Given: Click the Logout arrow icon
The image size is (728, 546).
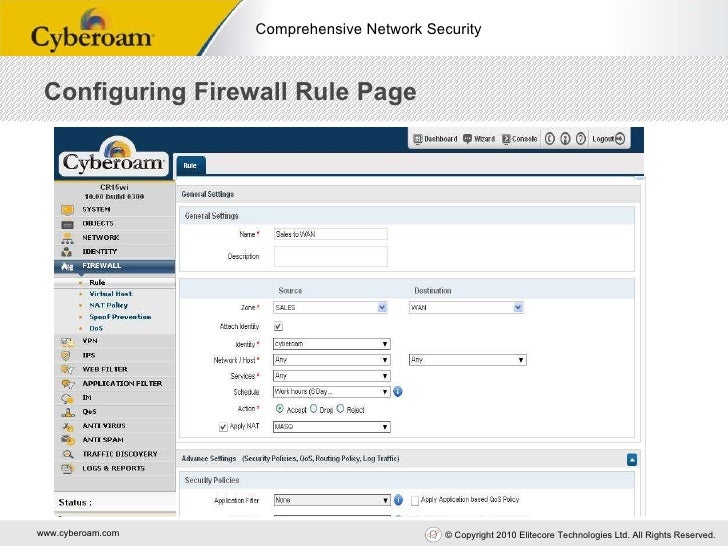Looking at the screenshot, I should (x=620, y=139).
